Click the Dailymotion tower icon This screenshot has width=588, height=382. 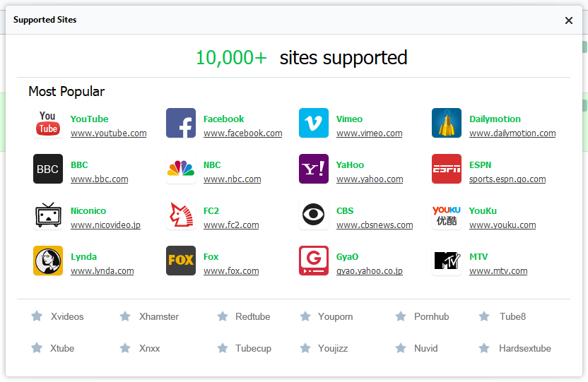(x=446, y=123)
